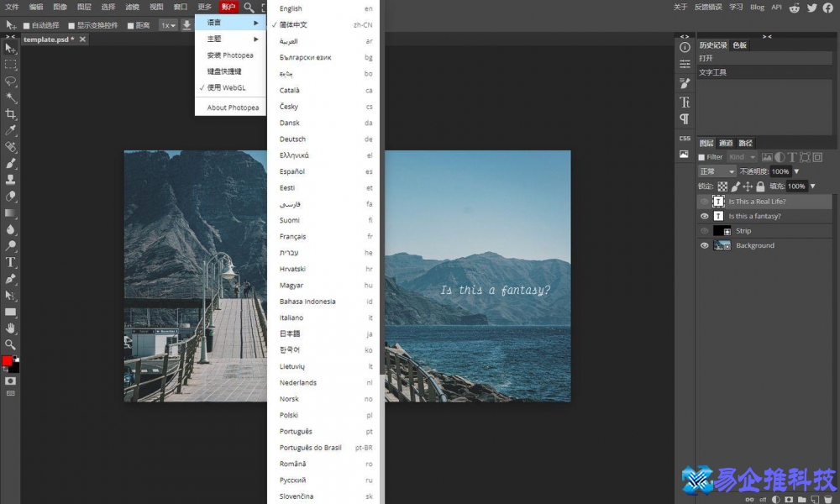Screen dimensions: 840x504
Task: Click the red foreground color swatch
Action: coord(8,360)
